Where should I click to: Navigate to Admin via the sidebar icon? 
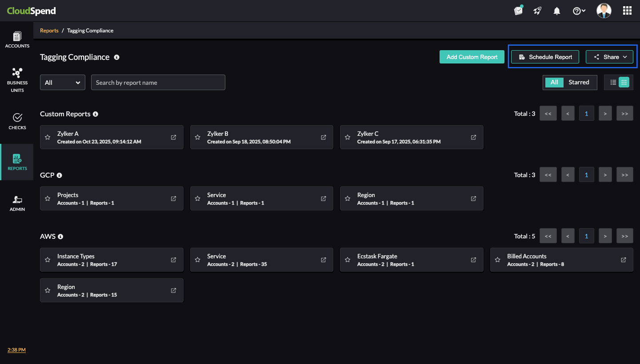coord(17,203)
